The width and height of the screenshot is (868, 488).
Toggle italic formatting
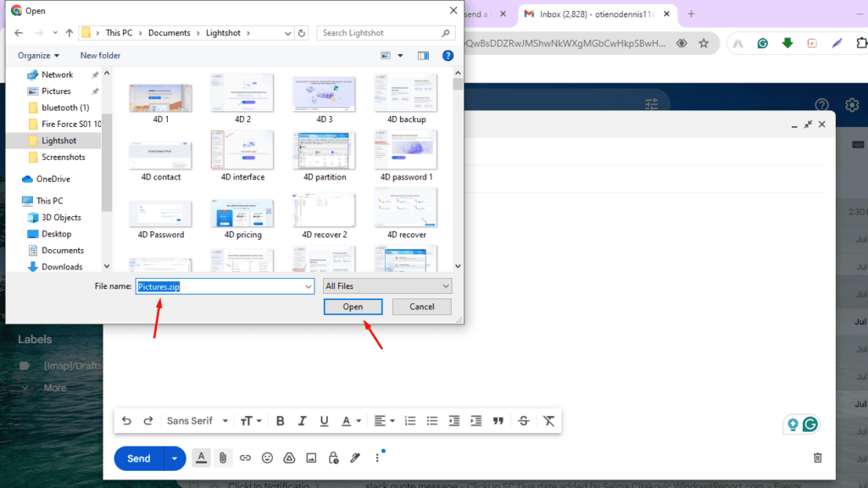click(302, 421)
